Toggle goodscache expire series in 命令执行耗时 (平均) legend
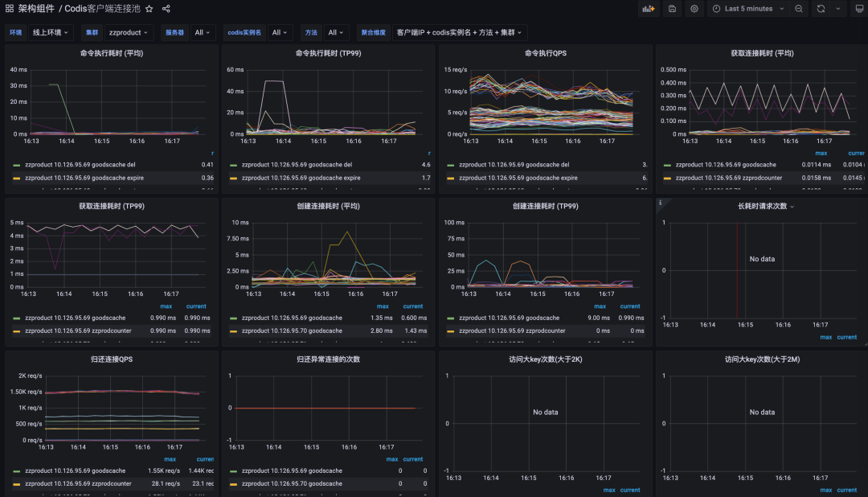Image resolution: width=868 pixels, height=497 pixels. 84,178
